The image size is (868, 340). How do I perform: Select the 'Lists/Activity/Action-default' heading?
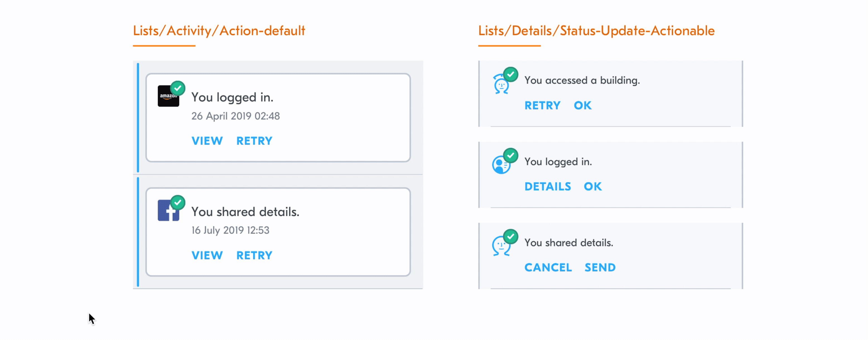point(219,31)
